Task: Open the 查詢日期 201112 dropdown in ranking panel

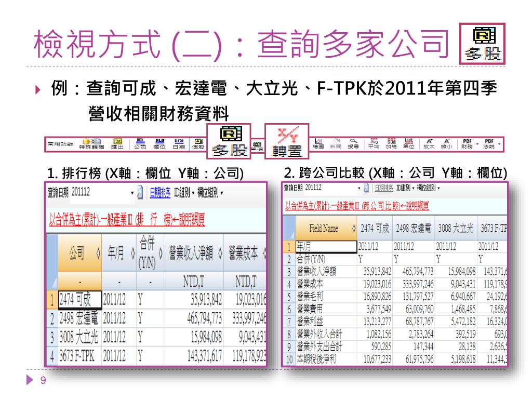Action: 132,193
